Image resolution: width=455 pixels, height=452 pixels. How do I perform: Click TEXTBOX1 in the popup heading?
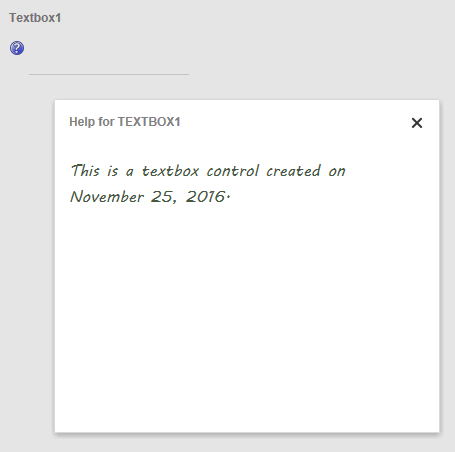[x=149, y=122]
